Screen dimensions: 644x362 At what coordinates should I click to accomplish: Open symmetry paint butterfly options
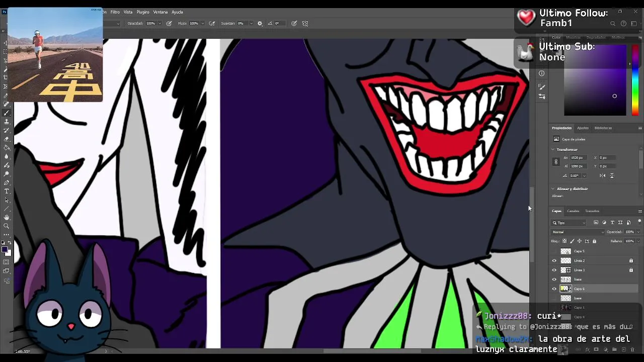click(305, 23)
